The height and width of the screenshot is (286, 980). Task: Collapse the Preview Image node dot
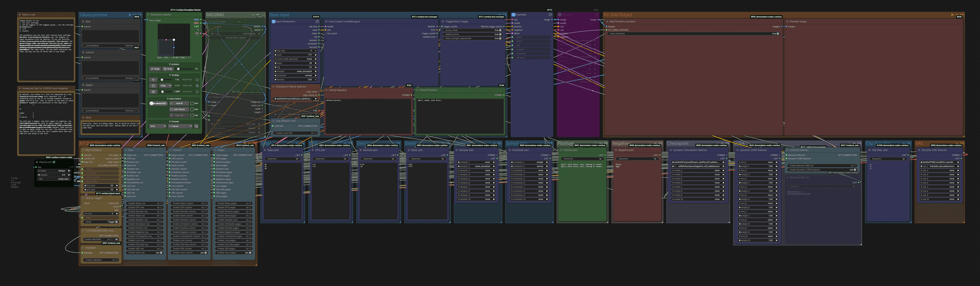click(x=787, y=21)
